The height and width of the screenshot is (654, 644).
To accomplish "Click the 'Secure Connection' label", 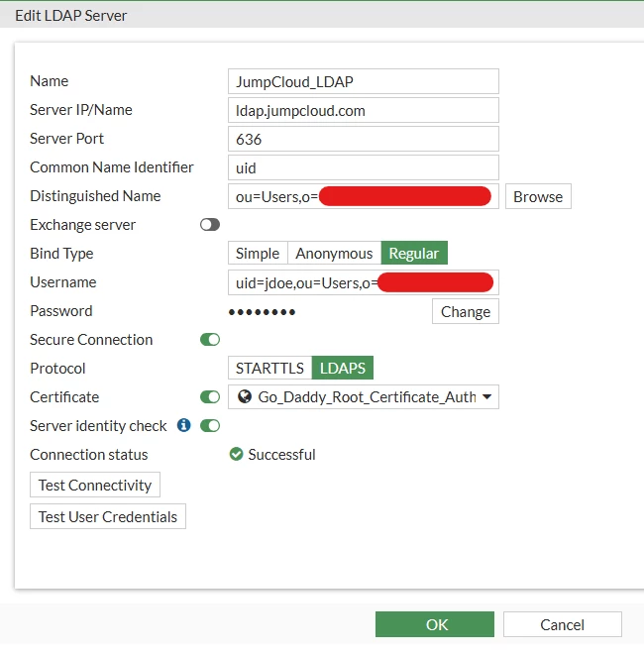I will [x=91, y=340].
